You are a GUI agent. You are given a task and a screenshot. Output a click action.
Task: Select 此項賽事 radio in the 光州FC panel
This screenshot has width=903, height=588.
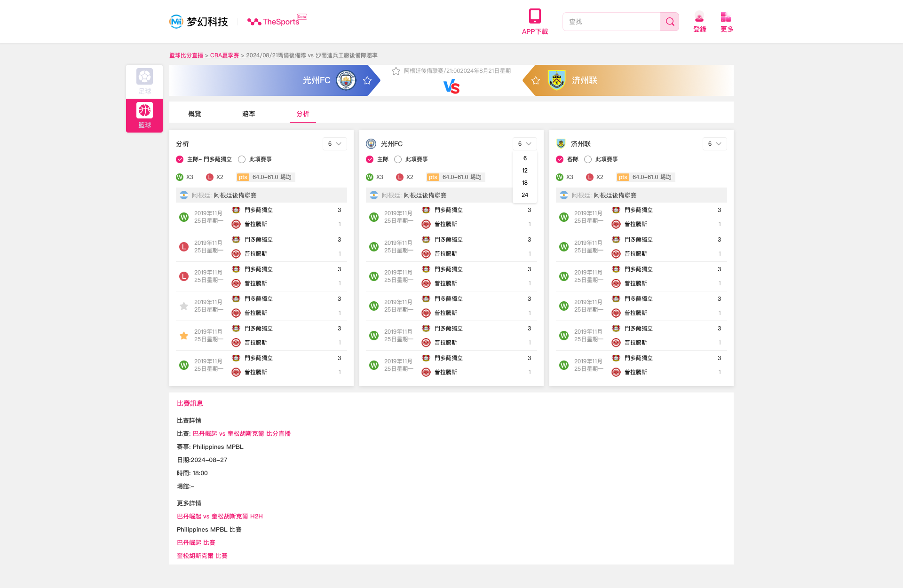tap(398, 159)
